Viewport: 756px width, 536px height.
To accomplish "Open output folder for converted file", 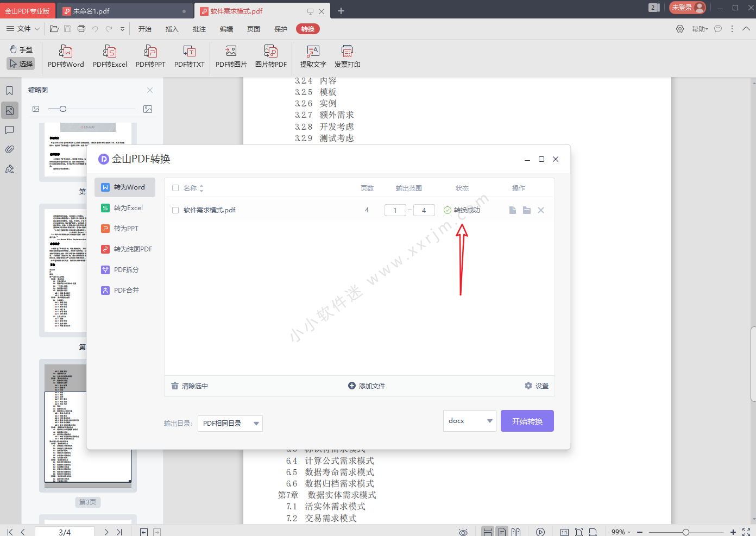I will point(527,210).
